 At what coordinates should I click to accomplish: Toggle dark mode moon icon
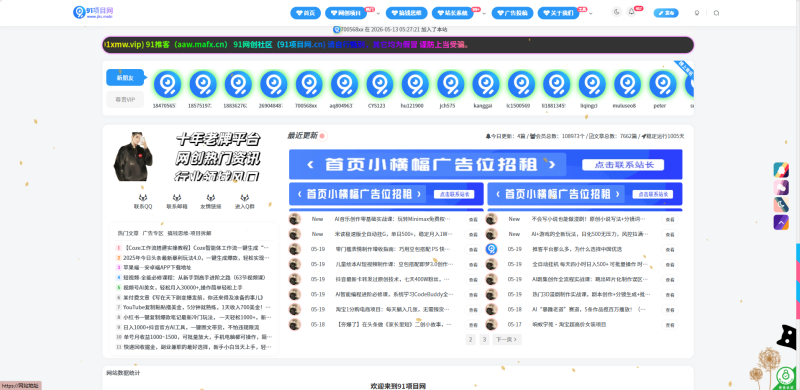(617, 12)
